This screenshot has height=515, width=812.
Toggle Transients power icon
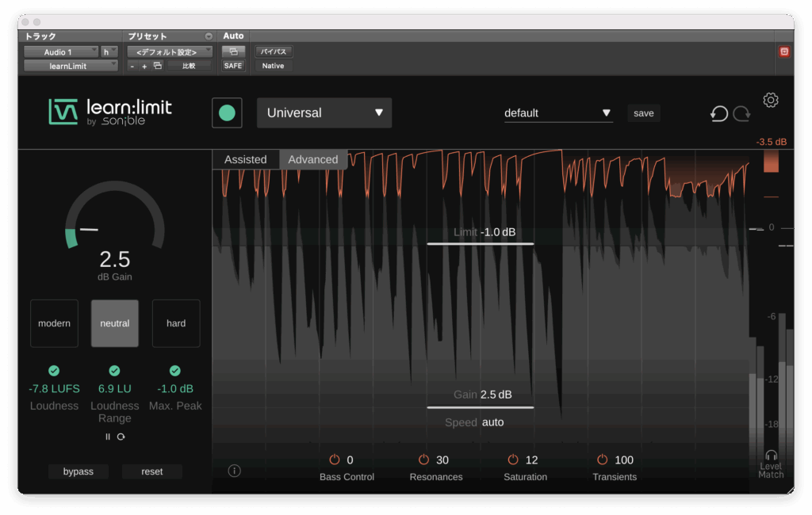[x=603, y=460]
